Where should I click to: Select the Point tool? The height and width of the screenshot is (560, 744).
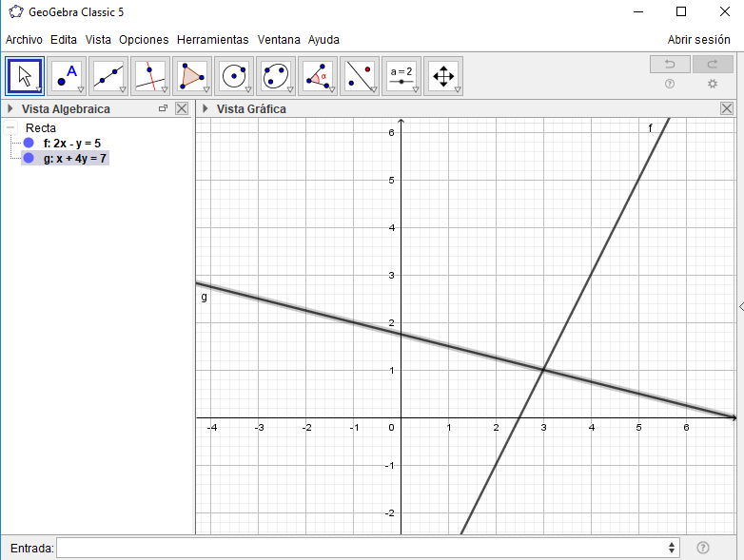(67, 76)
